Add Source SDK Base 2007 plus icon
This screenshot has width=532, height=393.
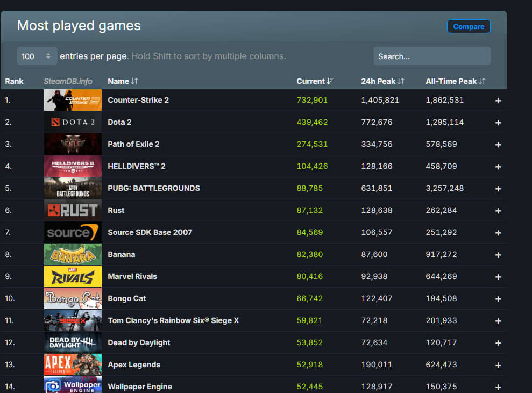click(x=498, y=233)
